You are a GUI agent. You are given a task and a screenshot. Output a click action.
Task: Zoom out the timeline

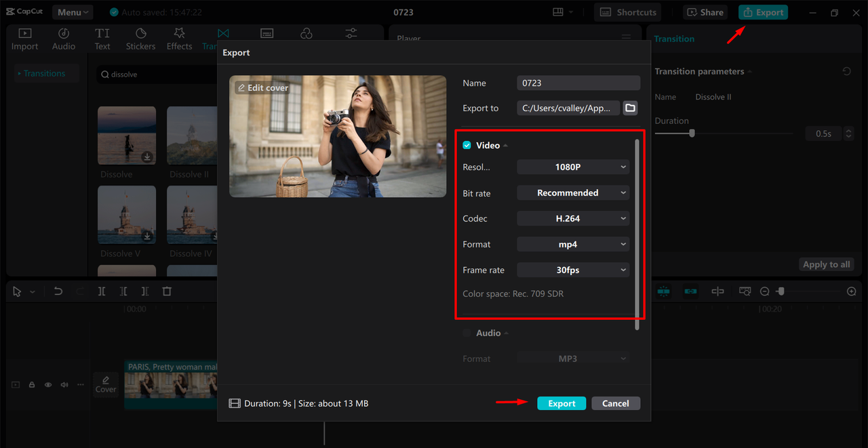[765, 291]
